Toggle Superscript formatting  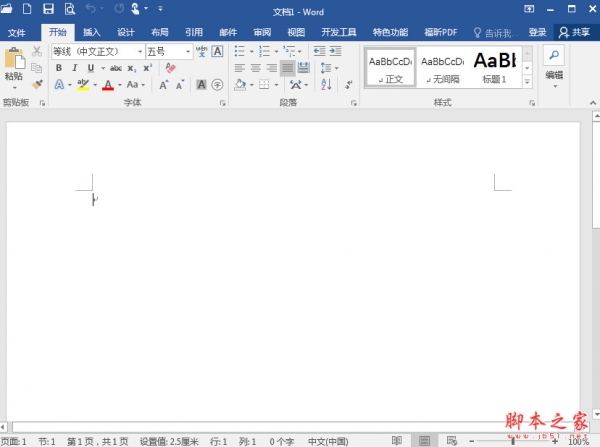pos(147,68)
